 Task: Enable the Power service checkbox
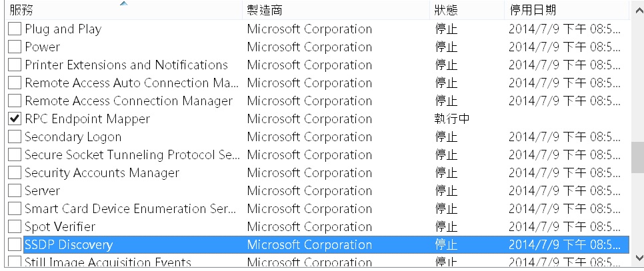(15, 47)
